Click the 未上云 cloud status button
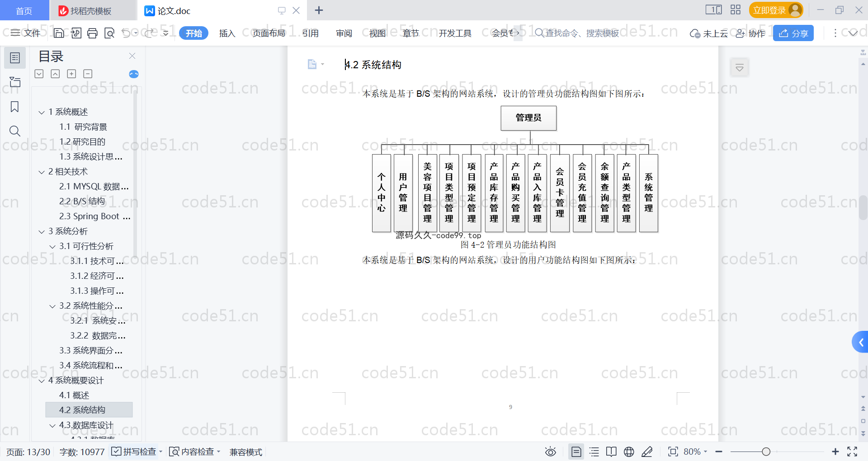The image size is (868, 461). click(x=709, y=33)
